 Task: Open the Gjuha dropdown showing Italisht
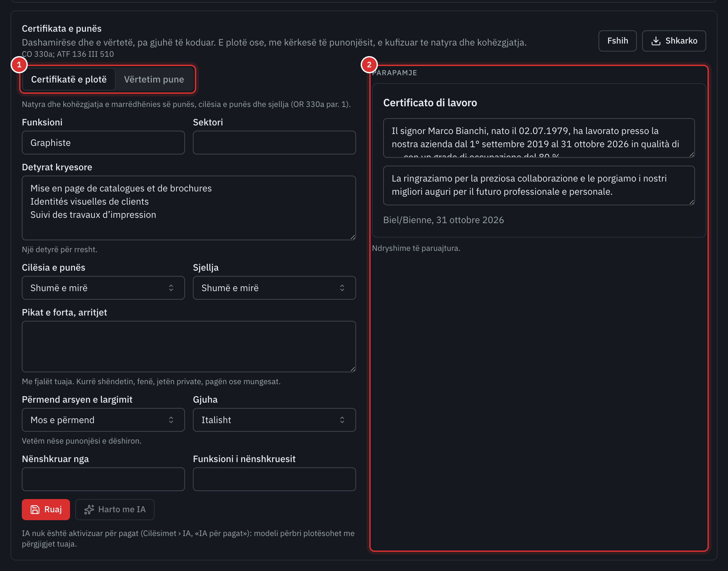pyautogui.click(x=274, y=420)
